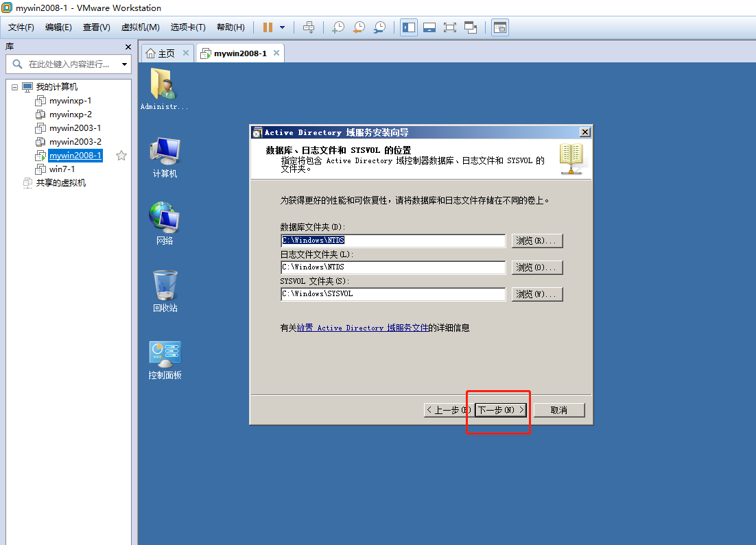Click the wizard title bar icon

tap(258, 132)
